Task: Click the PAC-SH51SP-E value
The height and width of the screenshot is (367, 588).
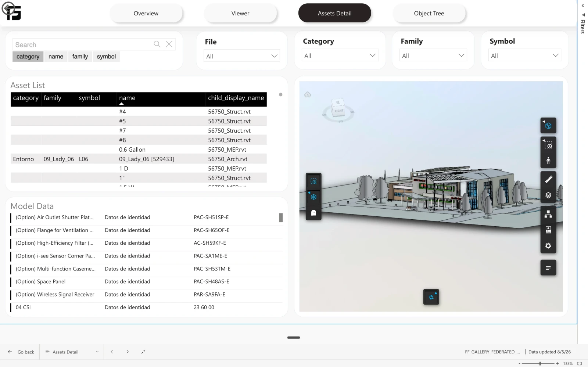Action: click(x=211, y=217)
